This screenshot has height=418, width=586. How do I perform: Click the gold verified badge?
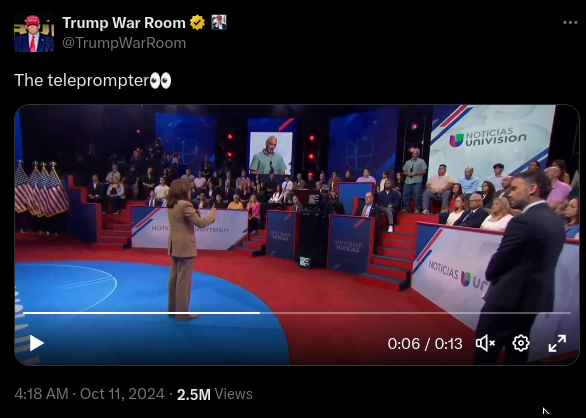click(x=197, y=23)
